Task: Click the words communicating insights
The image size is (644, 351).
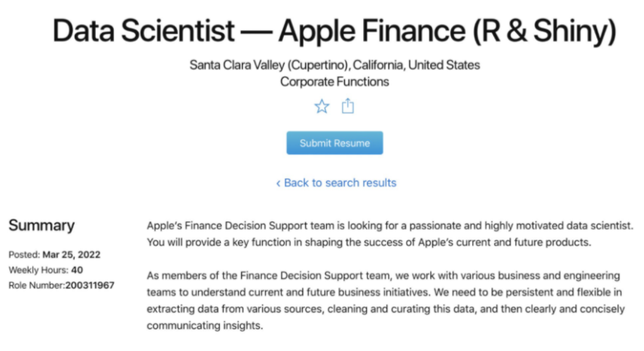Action: tap(205, 325)
